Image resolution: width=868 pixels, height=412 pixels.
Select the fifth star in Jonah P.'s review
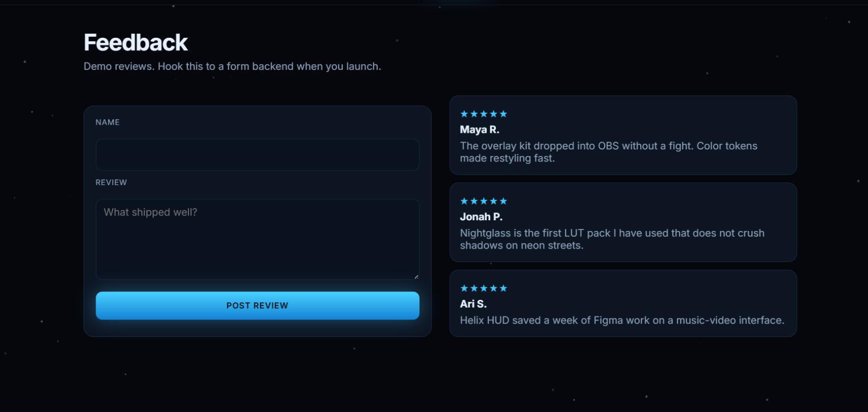pos(503,201)
